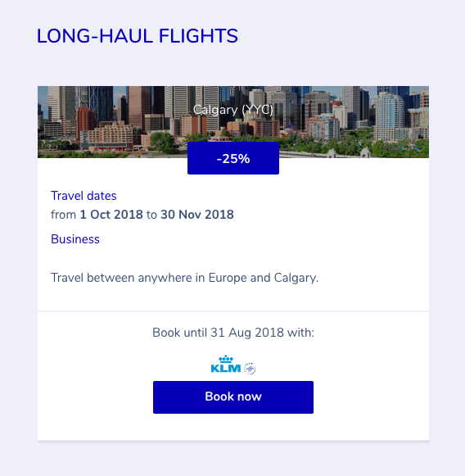This screenshot has height=476, width=465.
Task: Click the green trees in the banner photo
Action: coord(162,143)
